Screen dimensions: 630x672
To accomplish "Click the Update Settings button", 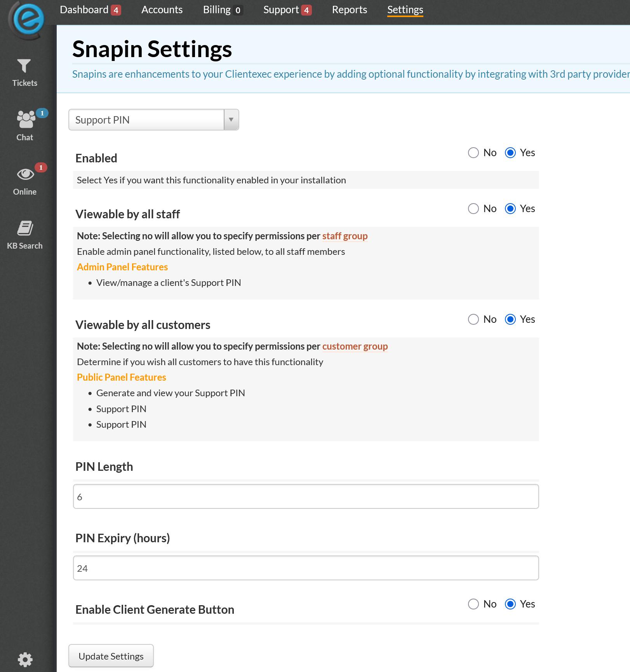I will click(111, 656).
